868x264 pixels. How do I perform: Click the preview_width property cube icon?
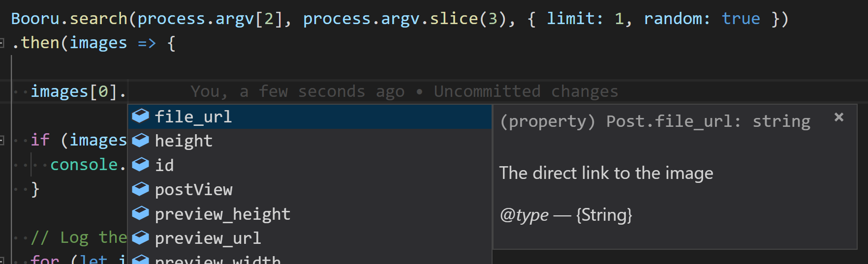140,259
